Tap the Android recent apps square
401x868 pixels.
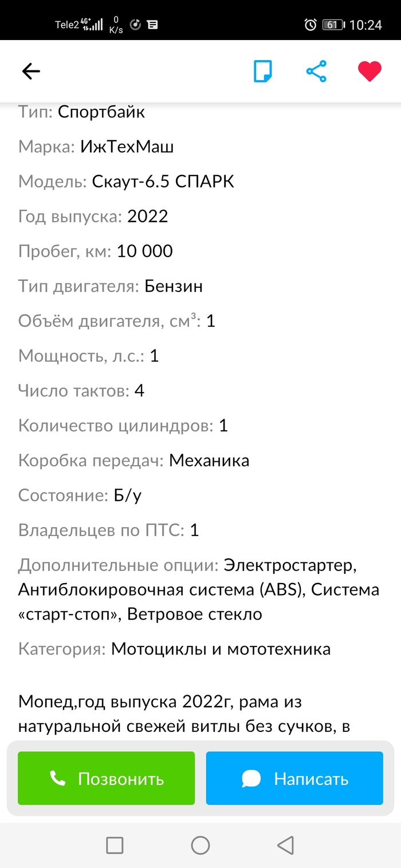tap(115, 845)
